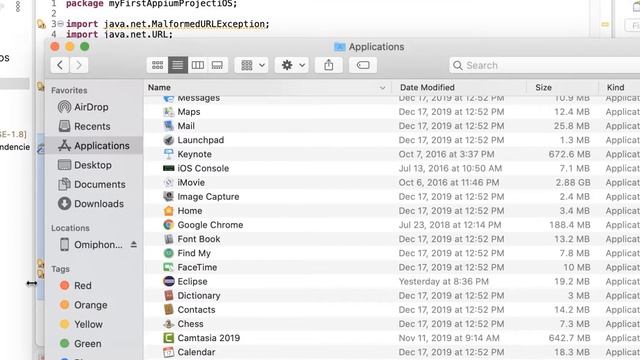
Task: Select the Orange tag
Action: pos(83,305)
